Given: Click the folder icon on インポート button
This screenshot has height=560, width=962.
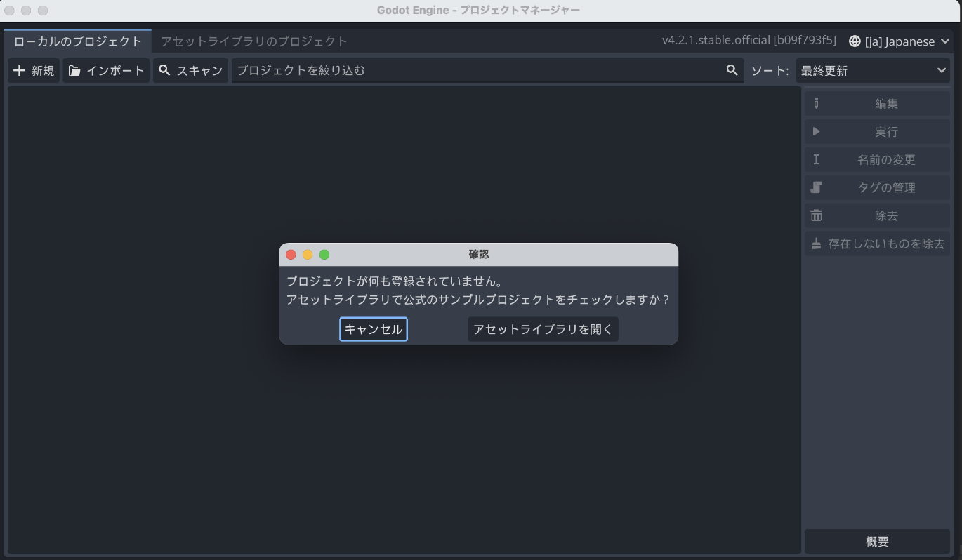Looking at the screenshot, I should (74, 70).
